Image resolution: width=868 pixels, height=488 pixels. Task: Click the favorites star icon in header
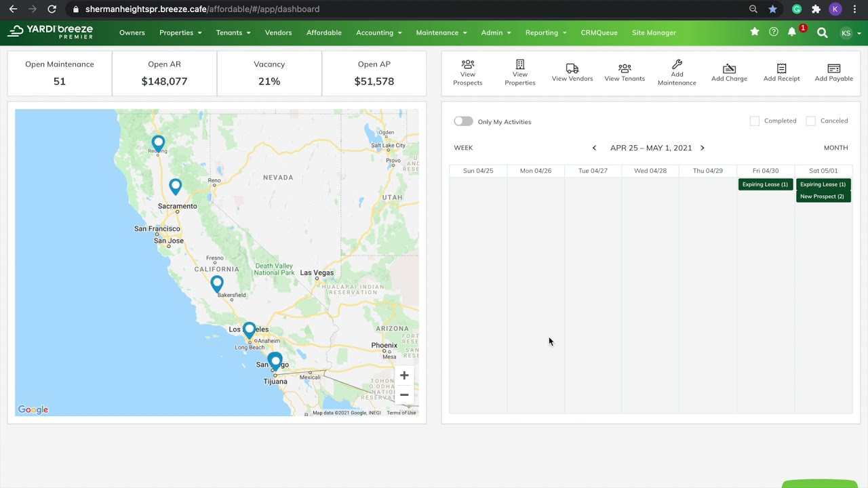point(755,32)
